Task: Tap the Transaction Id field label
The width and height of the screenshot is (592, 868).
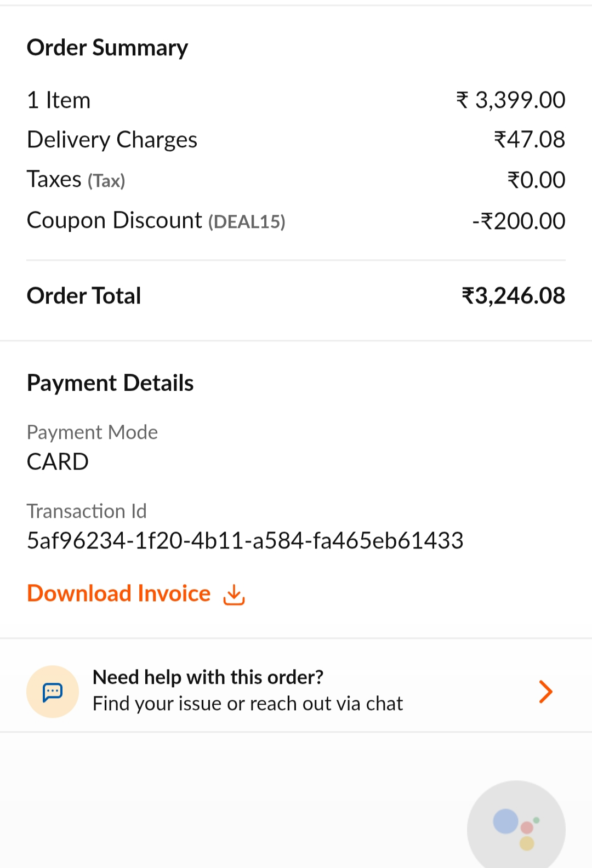Action: pos(87,511)
